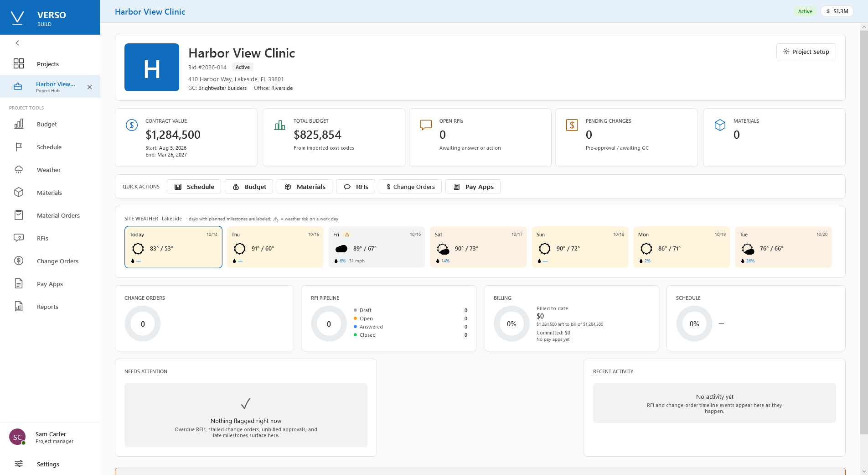
Task: Click Open RFIs card chat icon
Action: tap(426, 125)
